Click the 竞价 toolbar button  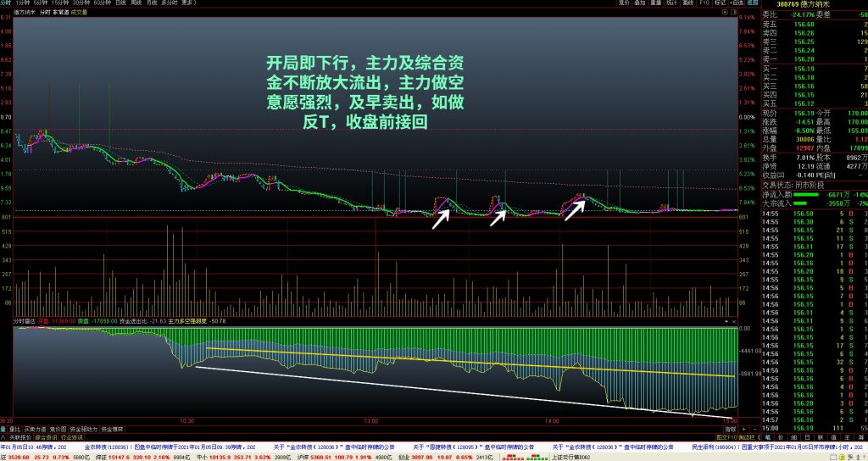[x=624, y=3]
